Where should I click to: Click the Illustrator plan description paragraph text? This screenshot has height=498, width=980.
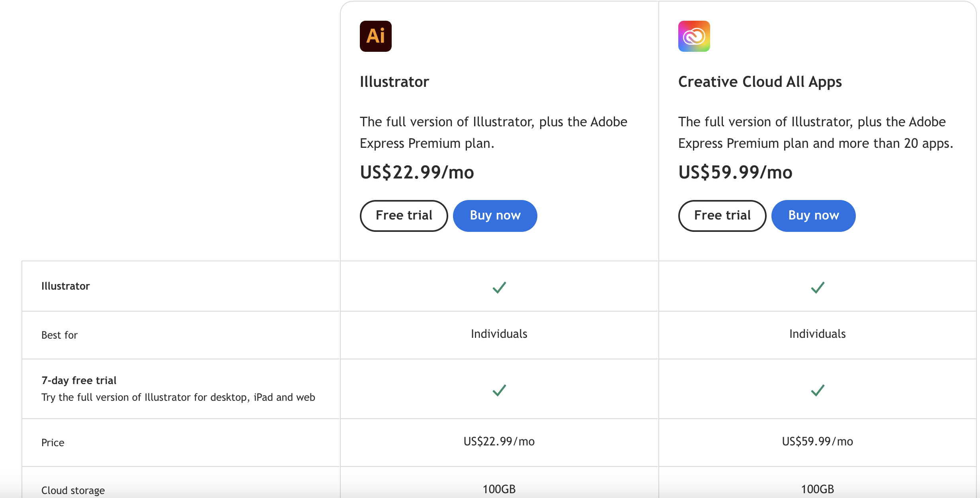[x=493, y=132]
